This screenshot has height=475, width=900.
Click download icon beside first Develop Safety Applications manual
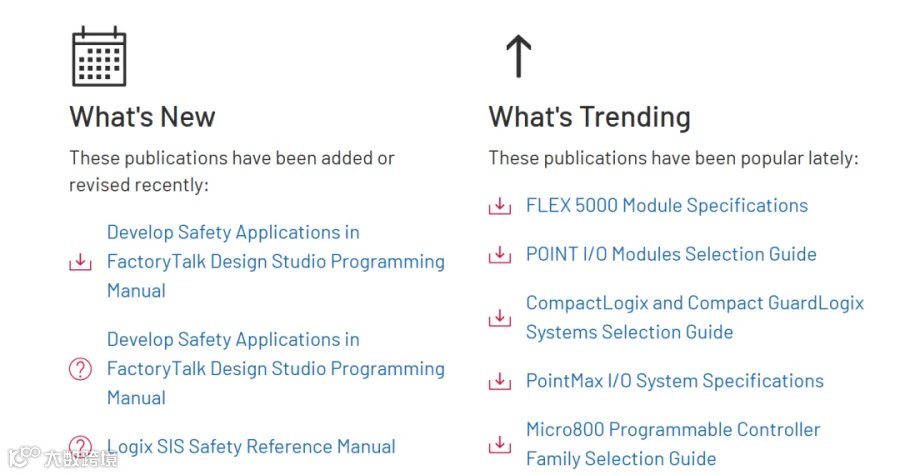click(80, 262)
